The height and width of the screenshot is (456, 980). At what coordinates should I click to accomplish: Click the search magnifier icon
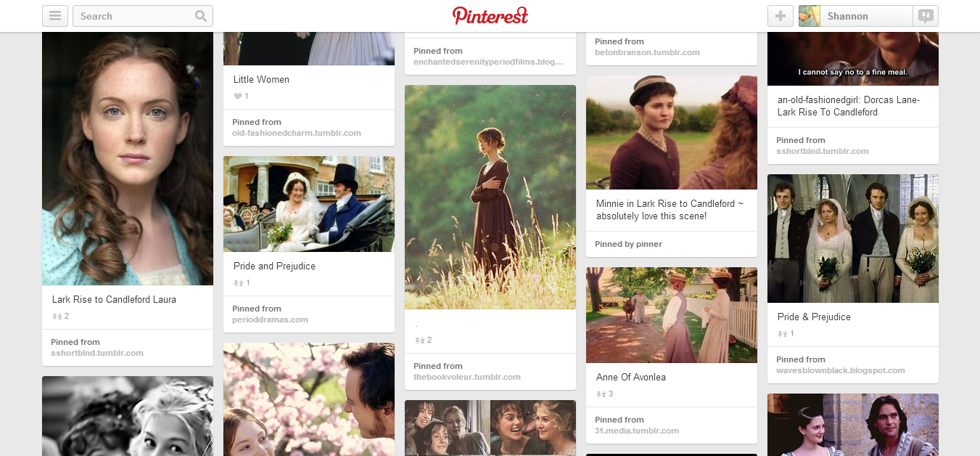point(201,16)
